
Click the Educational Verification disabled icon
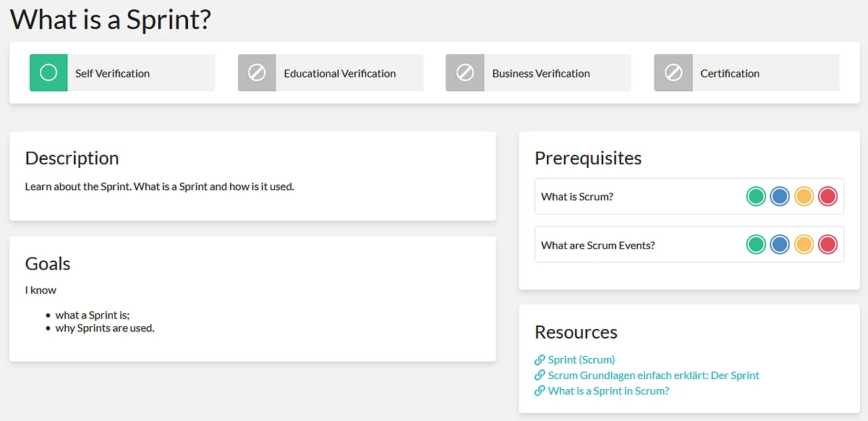pyautogui.click(x=257, y=73)
